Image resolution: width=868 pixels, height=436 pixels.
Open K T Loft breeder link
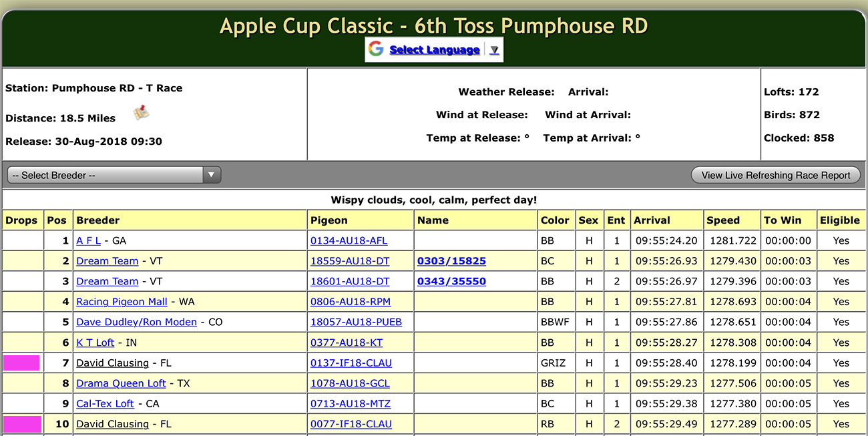point(95,343)
